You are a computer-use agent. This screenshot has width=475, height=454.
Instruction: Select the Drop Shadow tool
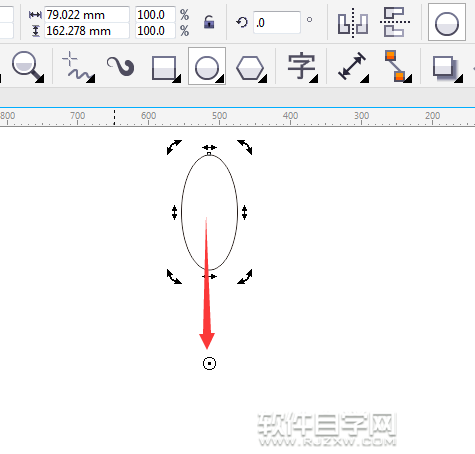click(x=447, y=68)
